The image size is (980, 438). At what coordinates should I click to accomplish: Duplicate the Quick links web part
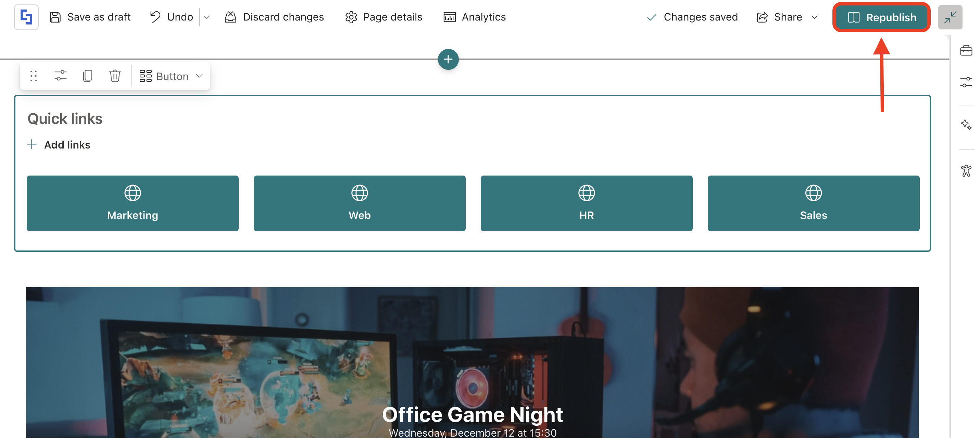pyautogui.click(x=88, y=76)
